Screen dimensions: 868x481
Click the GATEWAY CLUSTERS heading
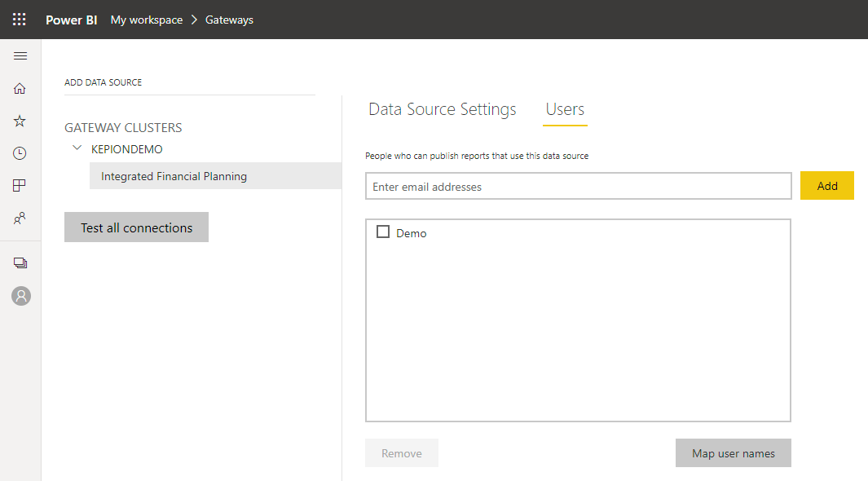tap(123, 128)
